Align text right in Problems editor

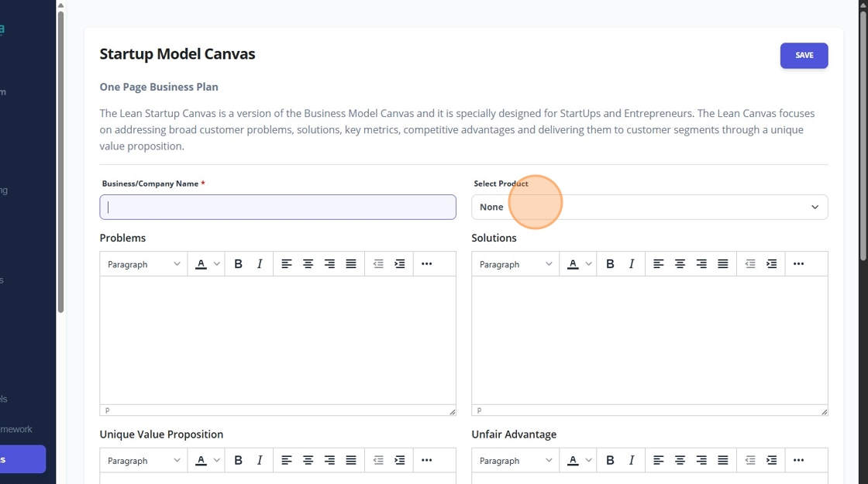[x=329, y=264]
